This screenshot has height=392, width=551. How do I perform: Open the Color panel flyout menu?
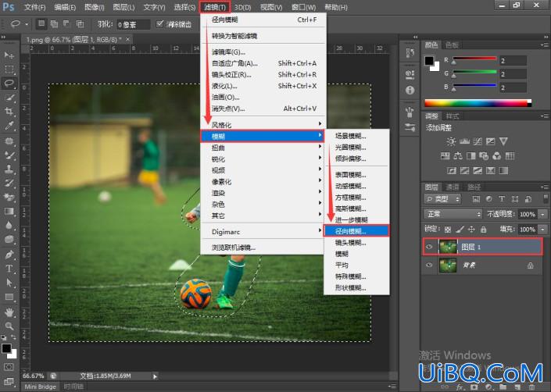click(x=545, y=45)
